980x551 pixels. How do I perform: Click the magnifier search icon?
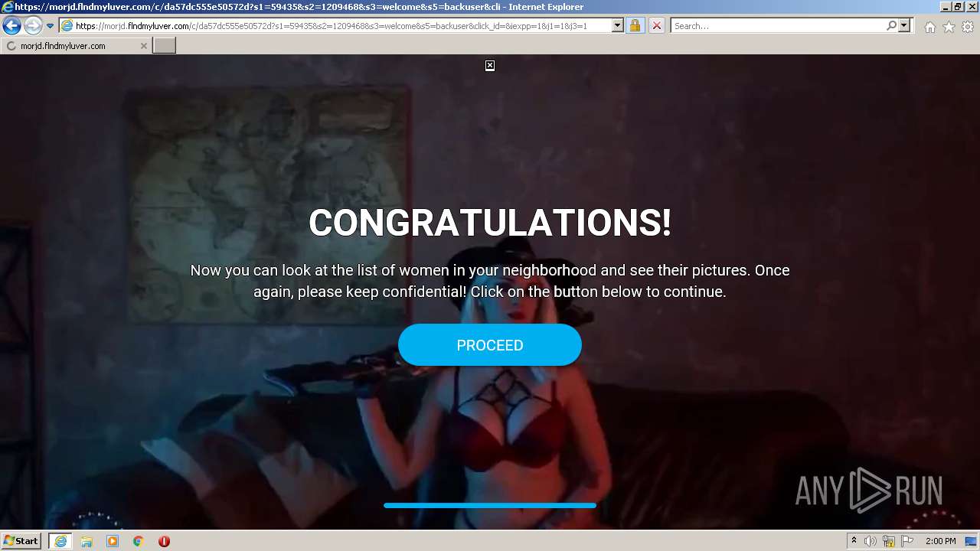point(891,26)
